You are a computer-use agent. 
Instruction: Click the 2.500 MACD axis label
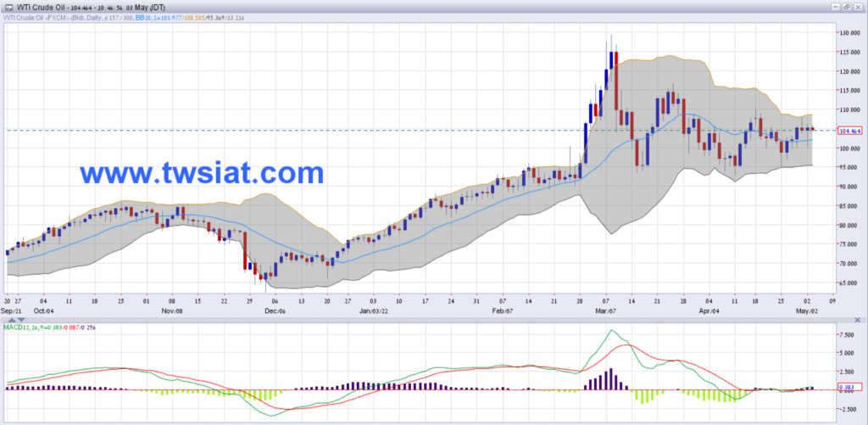pyautogui.click(x=849, y=372)
